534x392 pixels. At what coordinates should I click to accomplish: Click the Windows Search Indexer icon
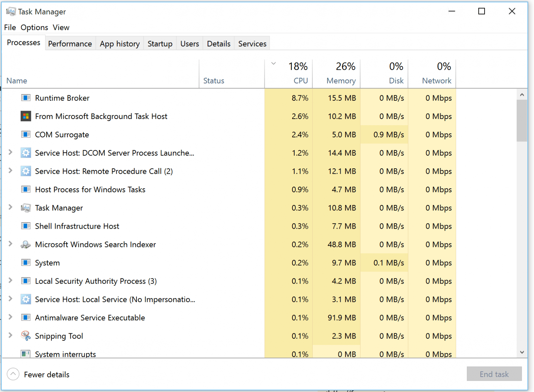click(26, 245)
